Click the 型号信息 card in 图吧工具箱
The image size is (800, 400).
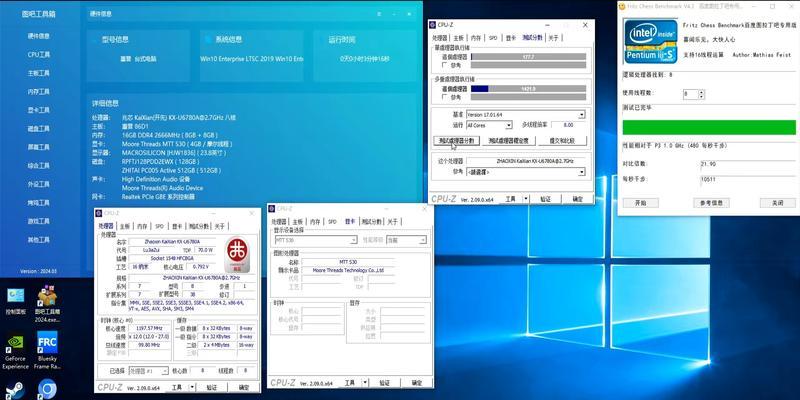pos(138,56)
